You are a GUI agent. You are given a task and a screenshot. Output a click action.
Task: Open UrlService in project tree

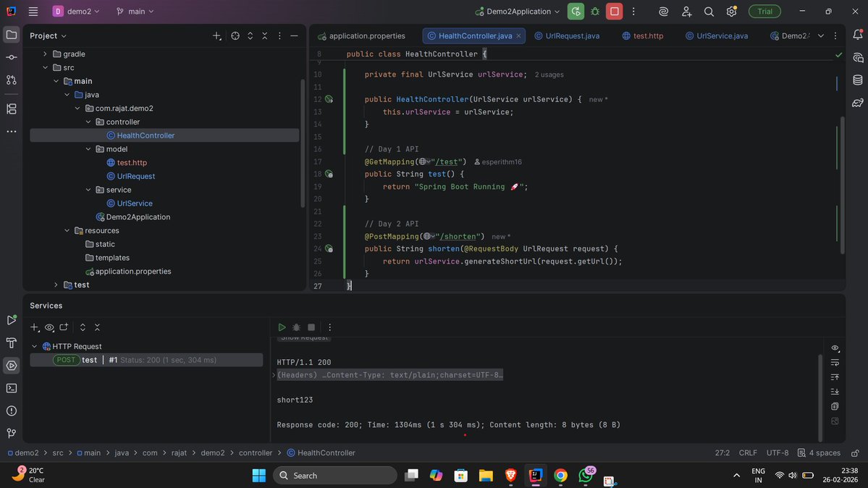point(135,203)
